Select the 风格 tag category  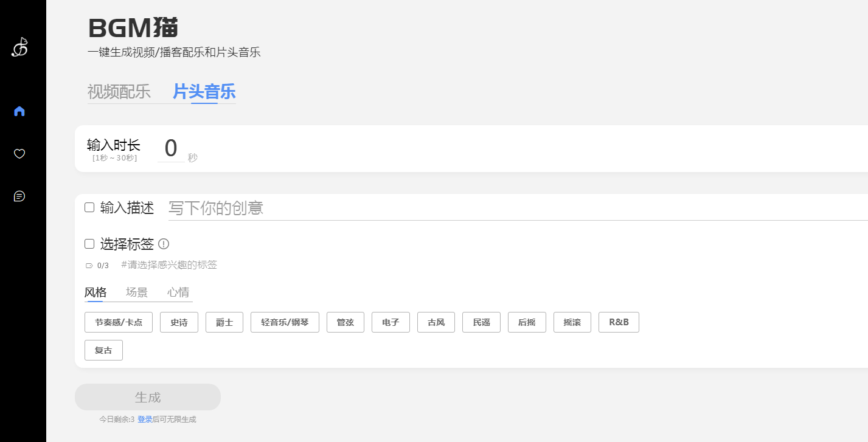pos(95,292)
